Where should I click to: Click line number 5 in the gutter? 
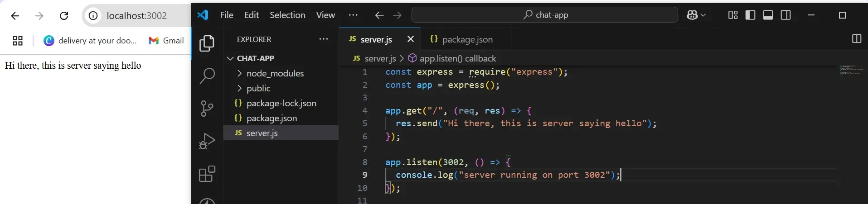point(365,123)
